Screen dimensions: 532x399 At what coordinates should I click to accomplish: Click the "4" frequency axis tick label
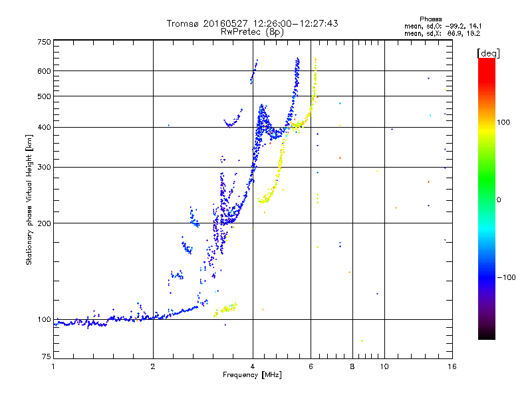point(253,366)
